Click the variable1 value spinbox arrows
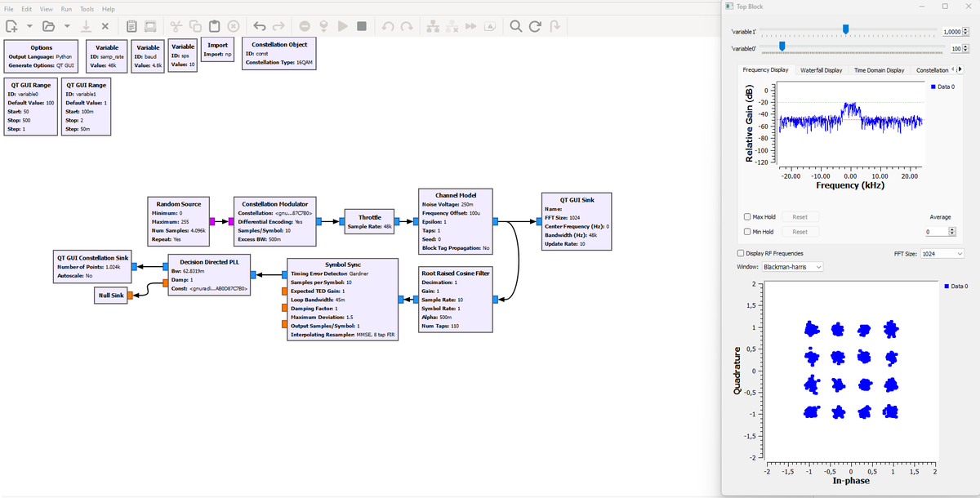The height and width of the screenshot is (498, 980). [965, 31]
